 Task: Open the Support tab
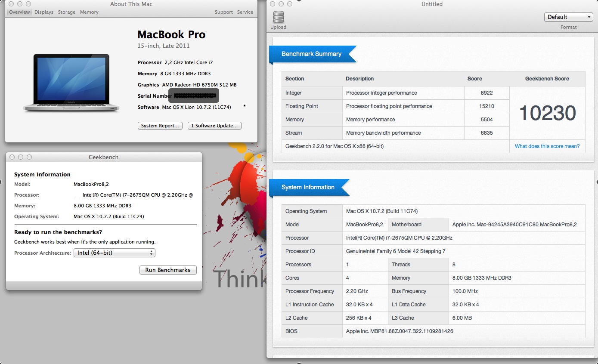click(224, 12)
